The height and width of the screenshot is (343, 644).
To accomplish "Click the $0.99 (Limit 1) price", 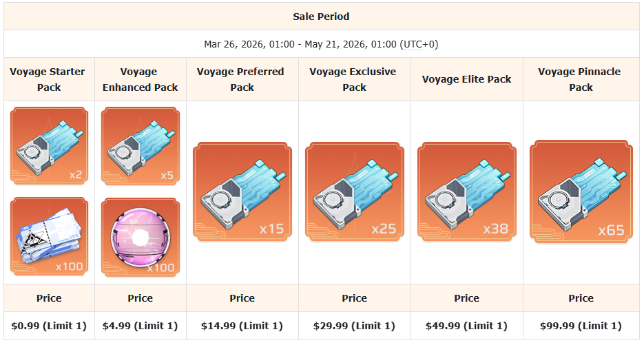I will pos(49,325).
